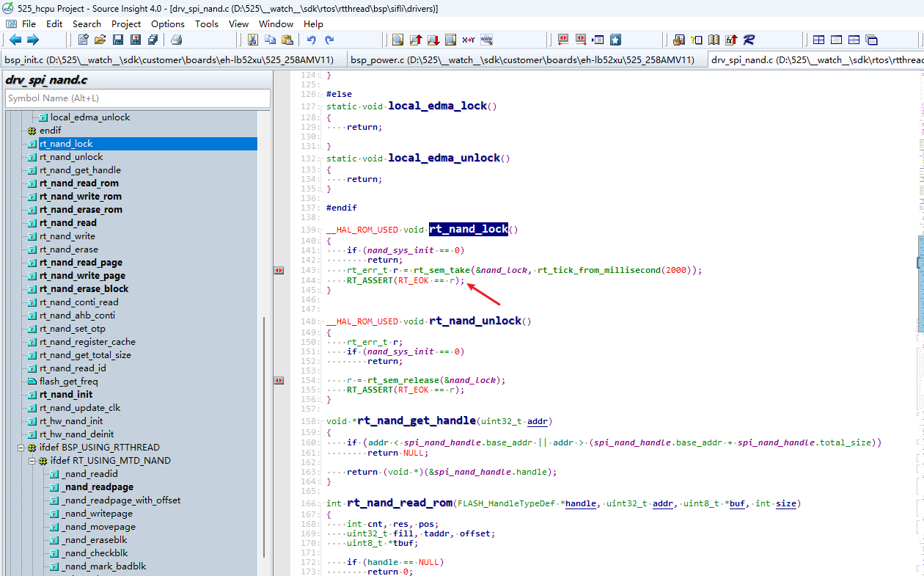Click the Go Forward arrow icon
924x576 pixels.
pos(32,40)
